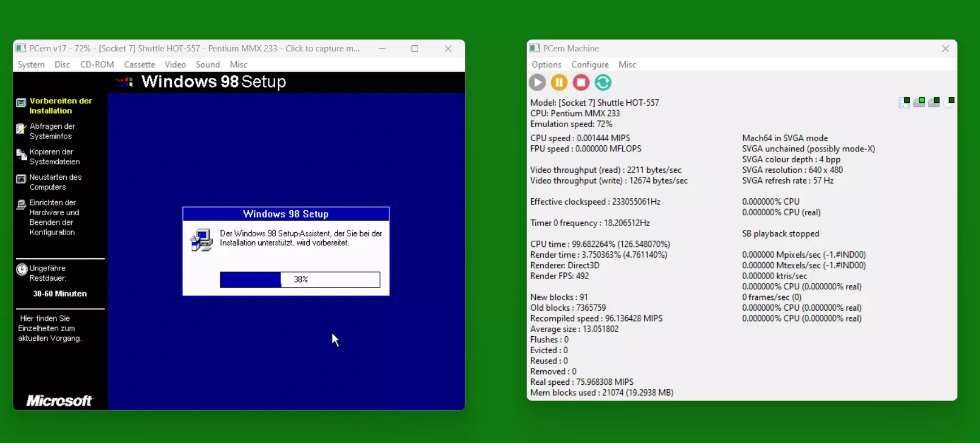The height and width of the screenshot is (443, 980).
Task: Click the Neustarten des Computers step icon
Action: pyautogui.click(x=21, y=180)
